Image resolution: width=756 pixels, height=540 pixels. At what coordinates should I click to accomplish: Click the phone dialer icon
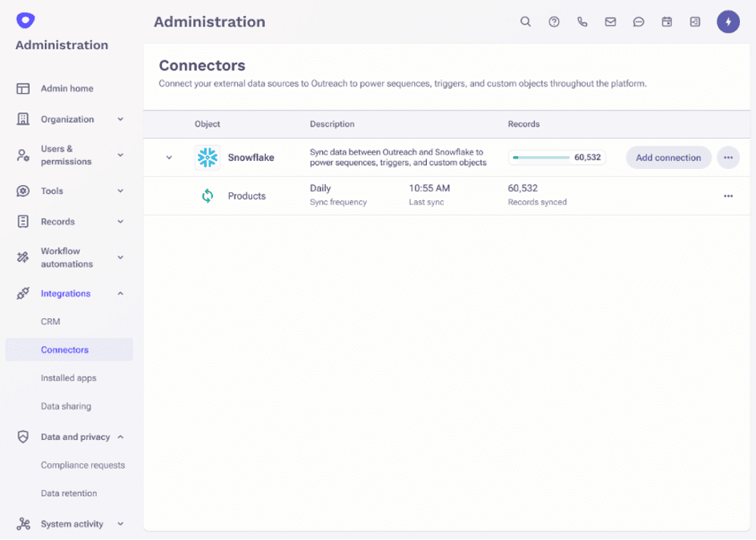[582, 22]
